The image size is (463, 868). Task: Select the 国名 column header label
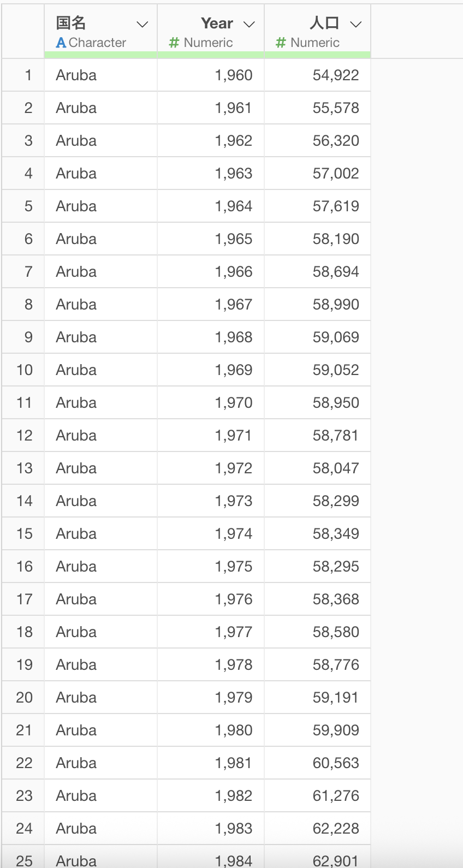tap(71, 23)
